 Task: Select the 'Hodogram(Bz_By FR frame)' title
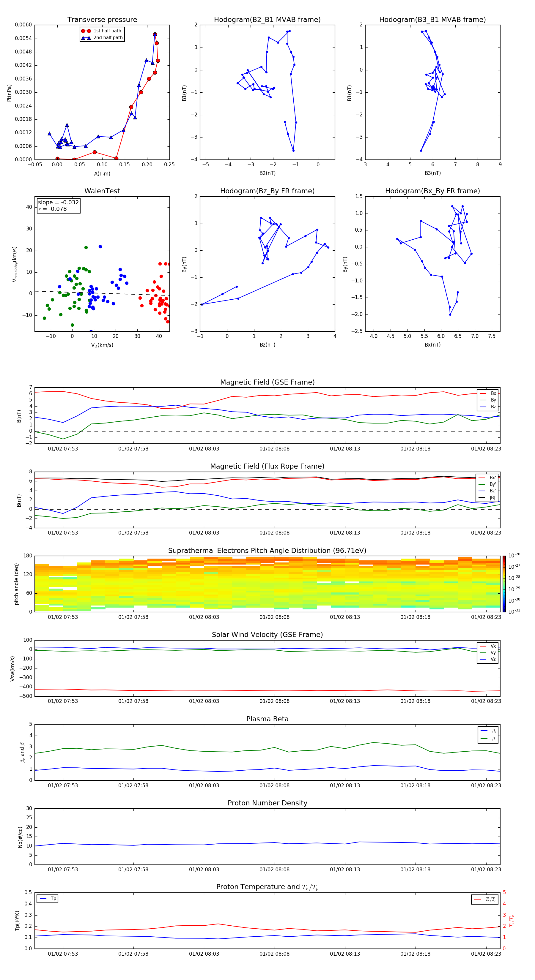[267, 191]
